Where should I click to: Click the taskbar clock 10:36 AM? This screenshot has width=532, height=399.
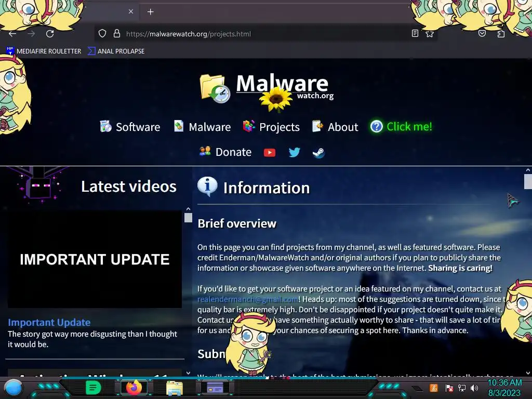coord(504,383)
